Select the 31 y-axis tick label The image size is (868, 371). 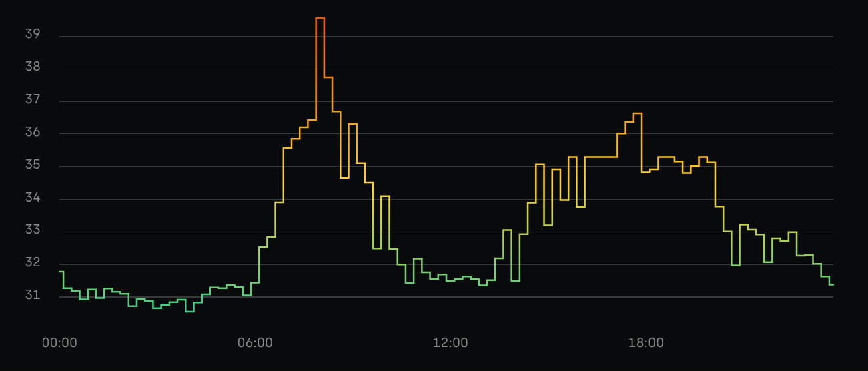33,296
